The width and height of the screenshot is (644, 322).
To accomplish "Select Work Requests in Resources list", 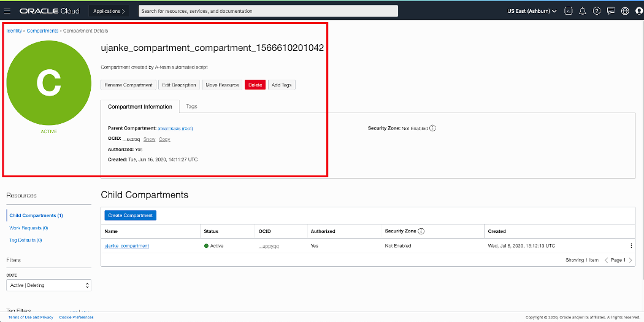I will (x=28, y=228).
